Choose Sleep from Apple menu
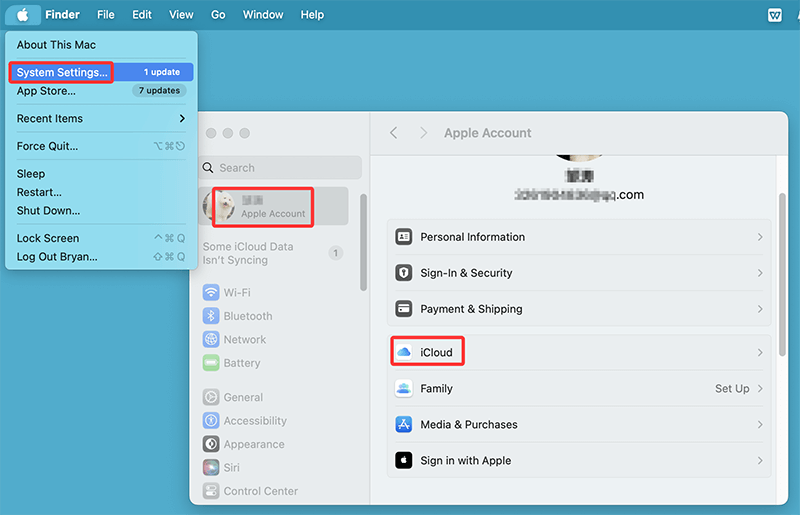Image resolution: width=800 pixels, height=515 pixels. [101, 174]
